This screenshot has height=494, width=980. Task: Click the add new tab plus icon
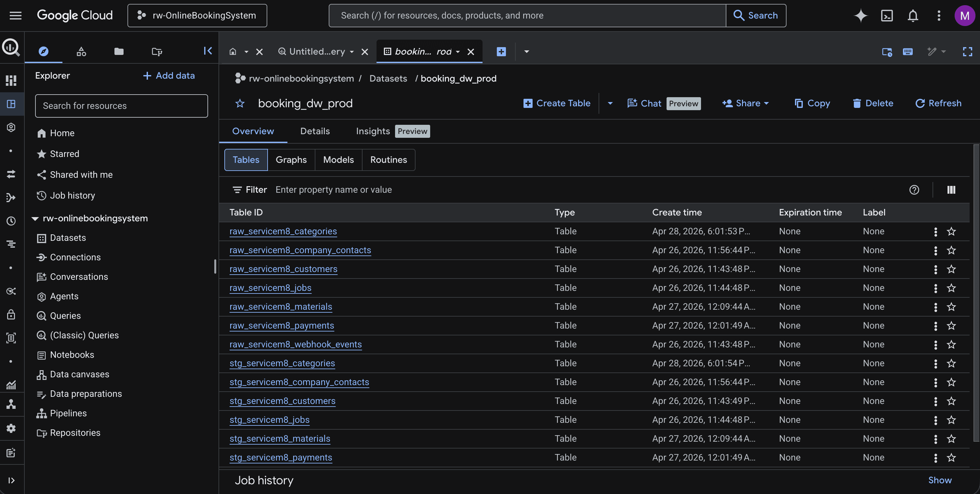[501, 51]
